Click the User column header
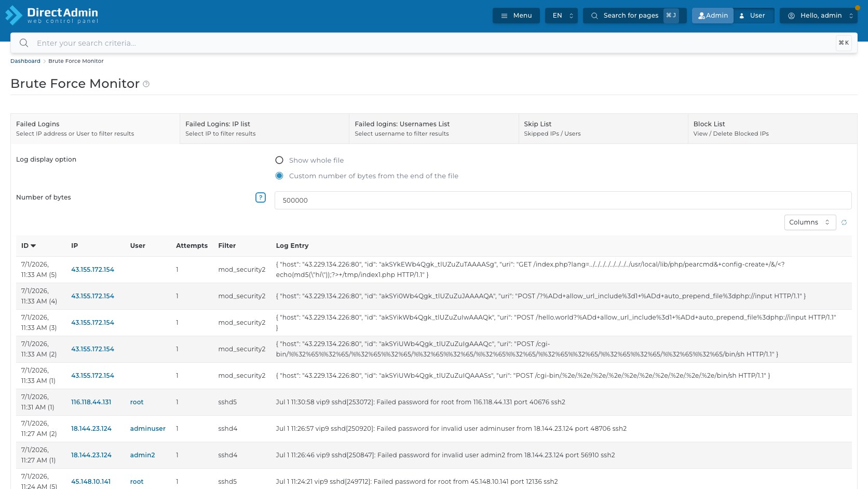 tap(138, 246)
